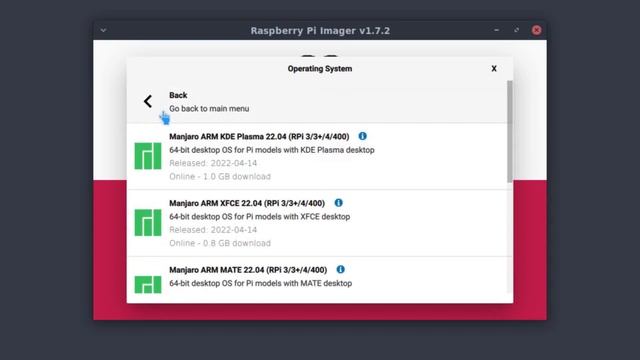The height and width of the screenshot is (360, 640).
Task: Open the window menu chevron in title bar
Action: click(103, 30)
